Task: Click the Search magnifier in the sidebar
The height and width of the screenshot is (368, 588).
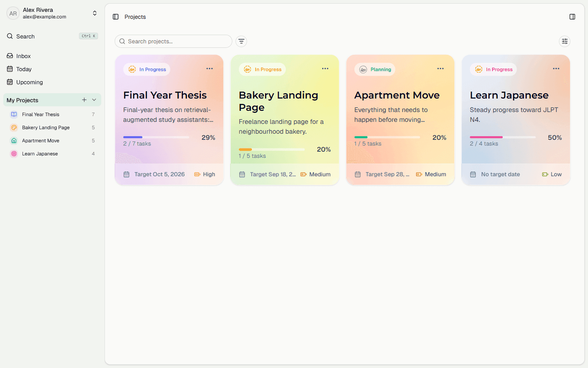Action: pos(10,36)
